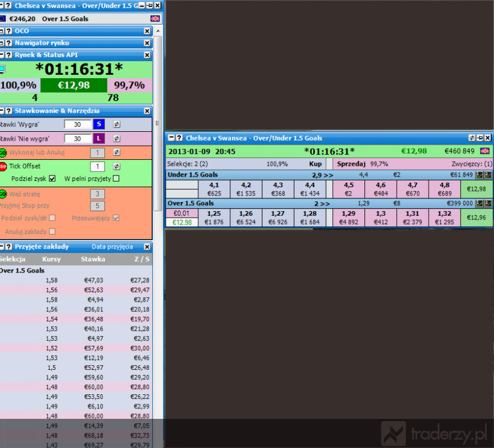Click the Data przyjęcia header label

112,247
